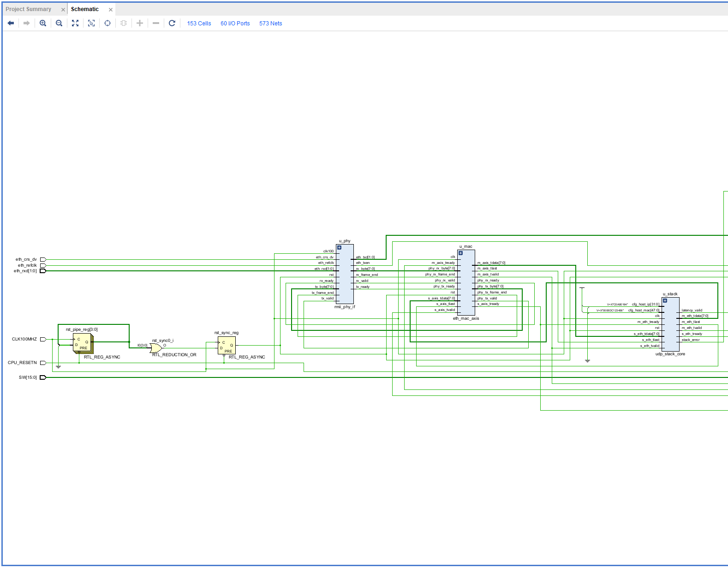Image resolution: width=728 pixels, height=568 pixels.
Task: Click the eth_txen pin on u_phy
Action: pos(363,263)
